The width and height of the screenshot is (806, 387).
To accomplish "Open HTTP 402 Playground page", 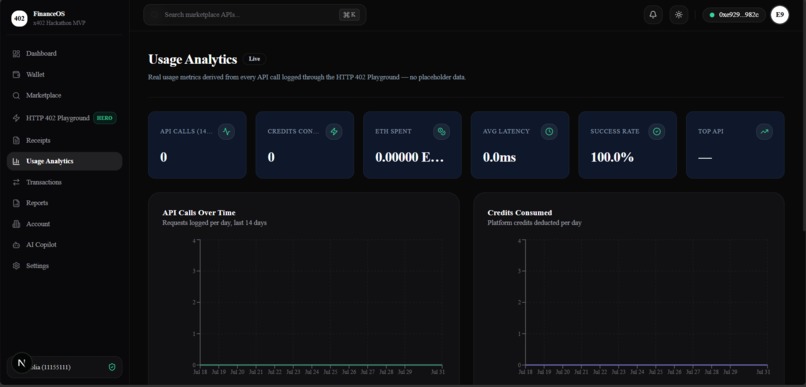I will [64, 118].
